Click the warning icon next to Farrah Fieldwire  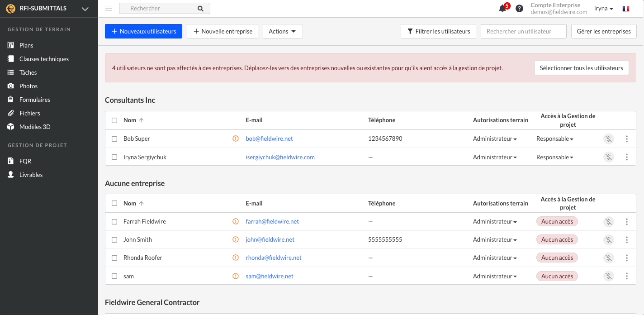pyautogui.click(x=235, y=221)
